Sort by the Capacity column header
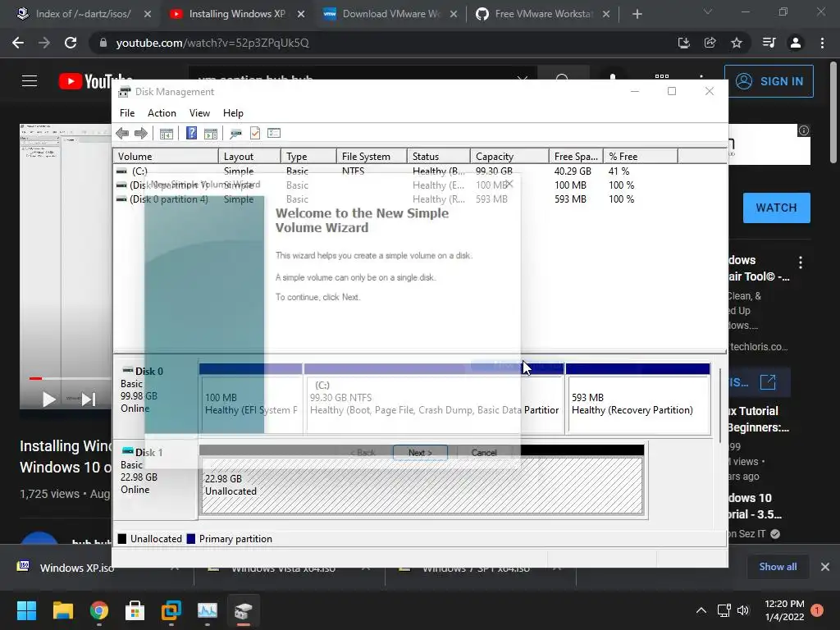The image size is (840, 630). click(509, 157)
